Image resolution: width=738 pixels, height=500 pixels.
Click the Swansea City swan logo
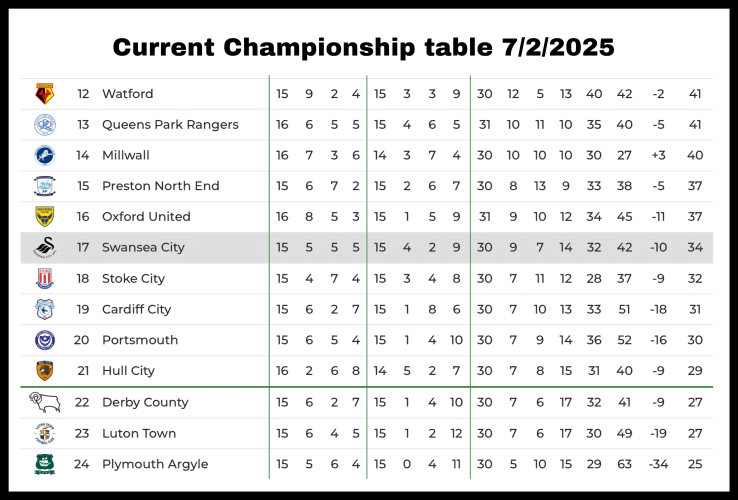point(44,248)
